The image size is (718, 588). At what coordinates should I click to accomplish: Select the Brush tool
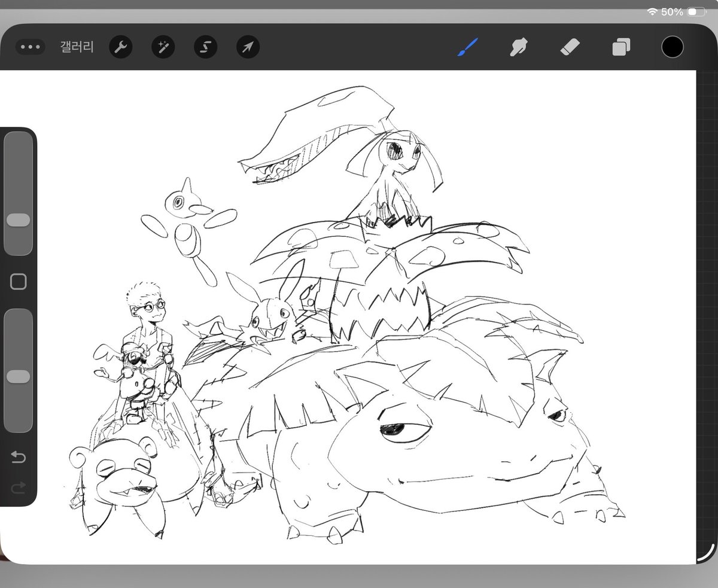pos(468,47)
